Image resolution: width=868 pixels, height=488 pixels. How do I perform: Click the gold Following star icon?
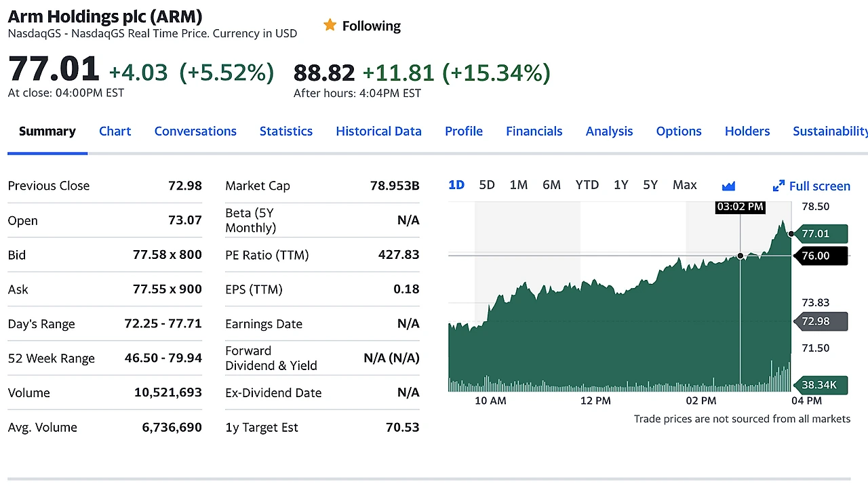point(330,26)
